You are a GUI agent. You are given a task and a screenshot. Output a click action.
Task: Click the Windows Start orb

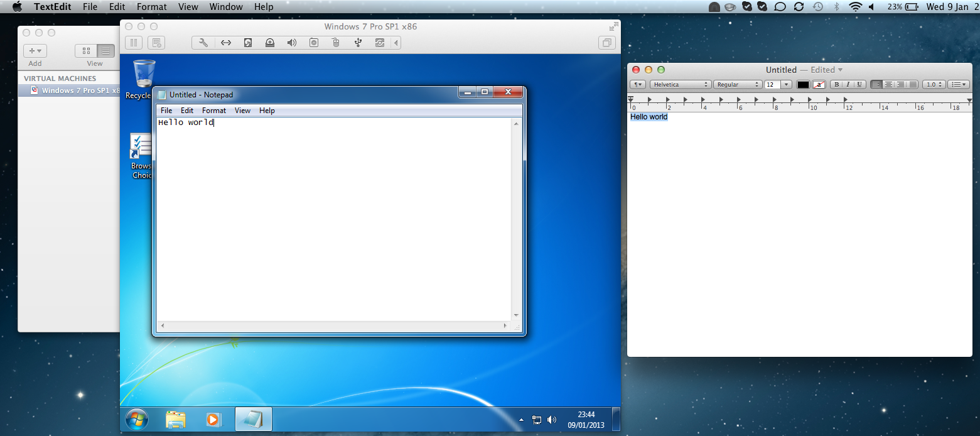[x=137, y=419]
